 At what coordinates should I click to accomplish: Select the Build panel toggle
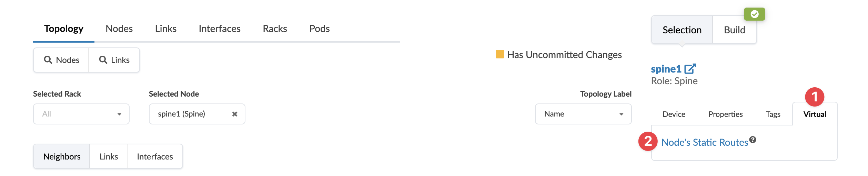pyautogui.click(x=734, y=30)
